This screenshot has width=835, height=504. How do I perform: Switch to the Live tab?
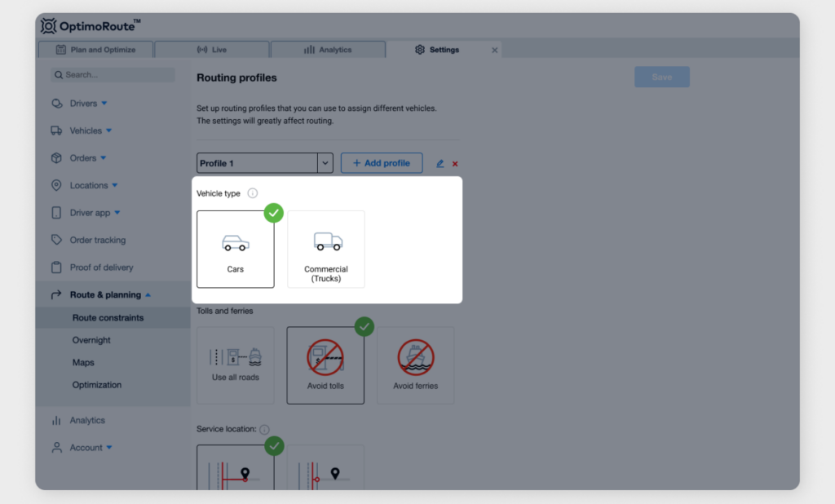(212, 50)
